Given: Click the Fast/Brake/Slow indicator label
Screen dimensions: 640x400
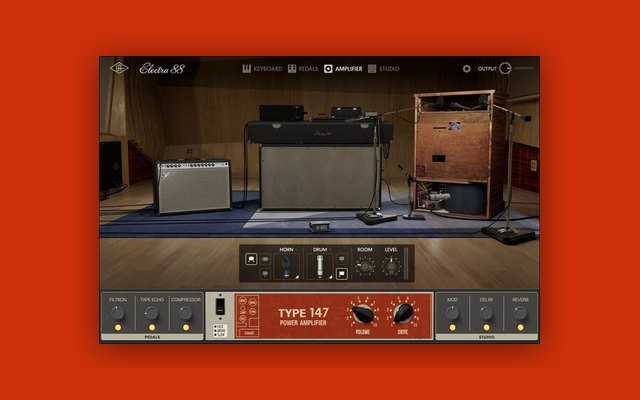Looking at the screenshot, I should pyautogui.click(x=220, y=331).
